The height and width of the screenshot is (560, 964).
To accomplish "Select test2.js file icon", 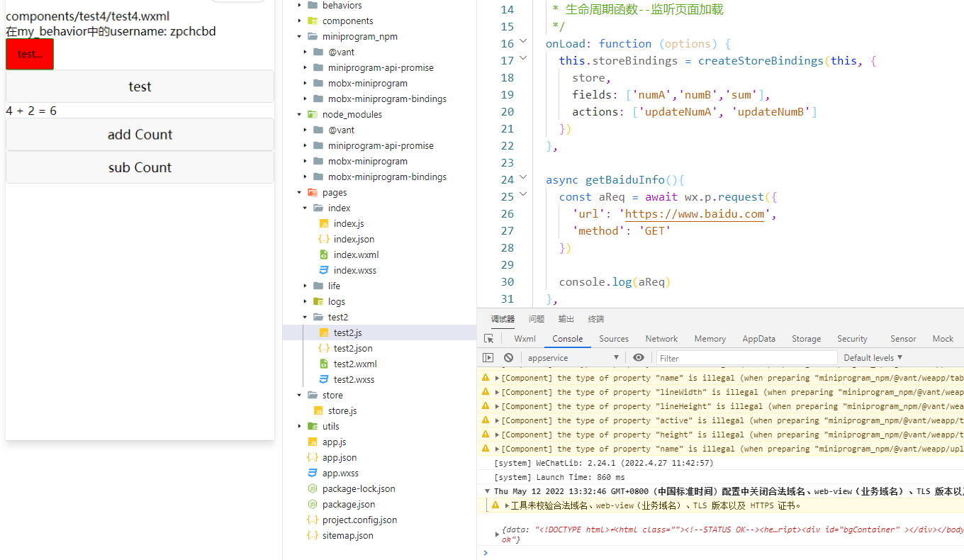I will pos(324,333).
